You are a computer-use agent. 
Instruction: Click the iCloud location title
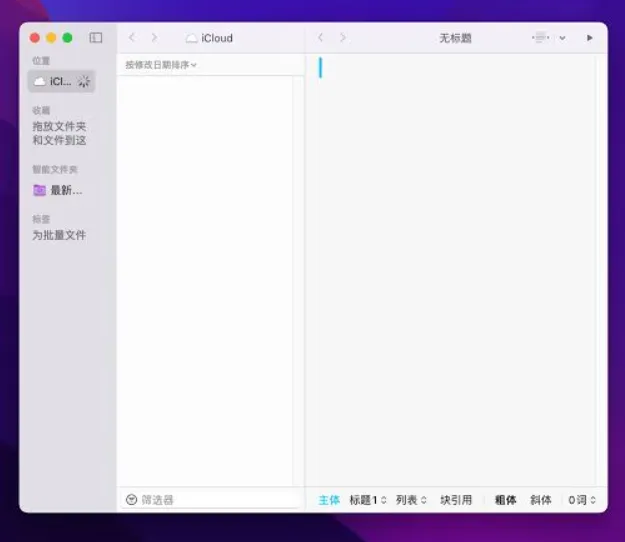coord(210,38)
